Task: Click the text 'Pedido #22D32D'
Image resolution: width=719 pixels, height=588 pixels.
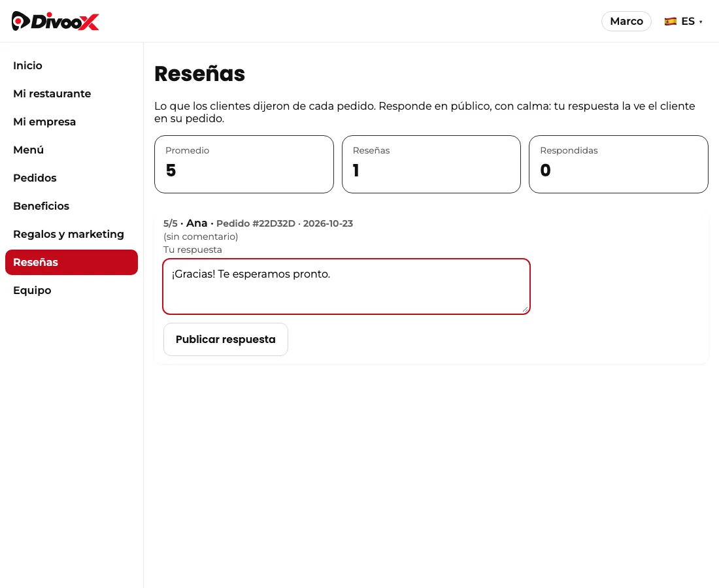Action: [x=256, y=223]
